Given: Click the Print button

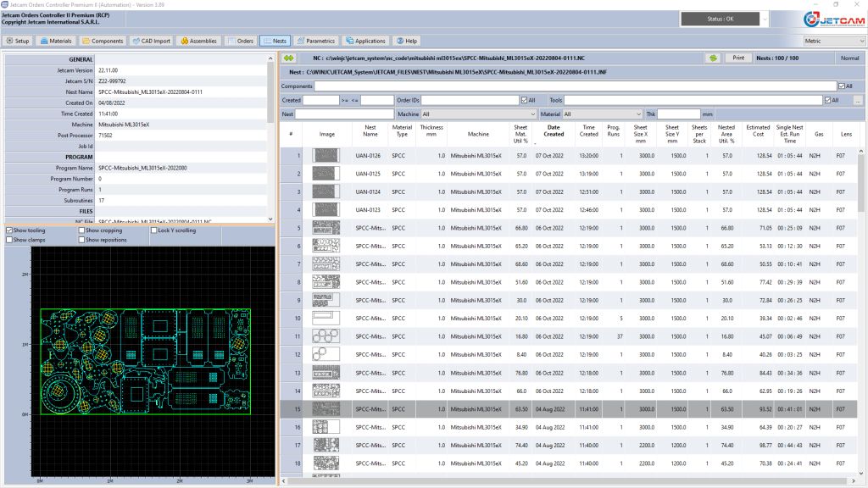Looking at the screenshot, I should (x=738, y=58).
